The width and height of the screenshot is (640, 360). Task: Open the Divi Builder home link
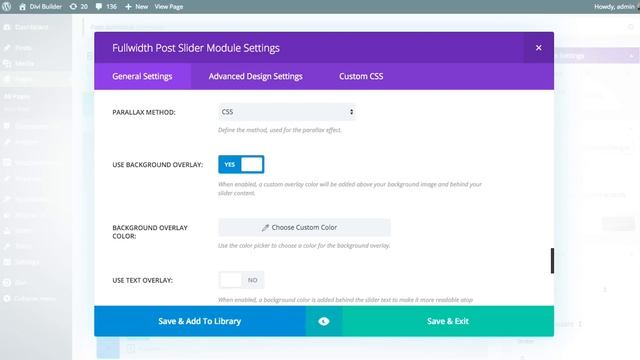point(40,7)
